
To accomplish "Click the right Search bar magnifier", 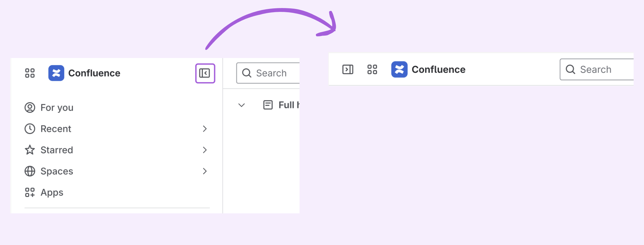I will [571, 69].
